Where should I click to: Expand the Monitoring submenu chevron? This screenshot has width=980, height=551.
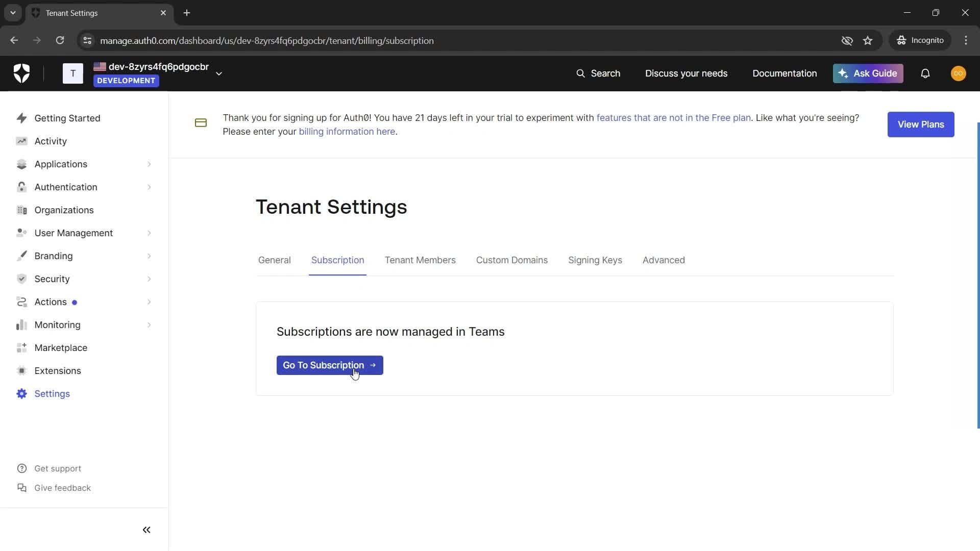click(149, 325)
